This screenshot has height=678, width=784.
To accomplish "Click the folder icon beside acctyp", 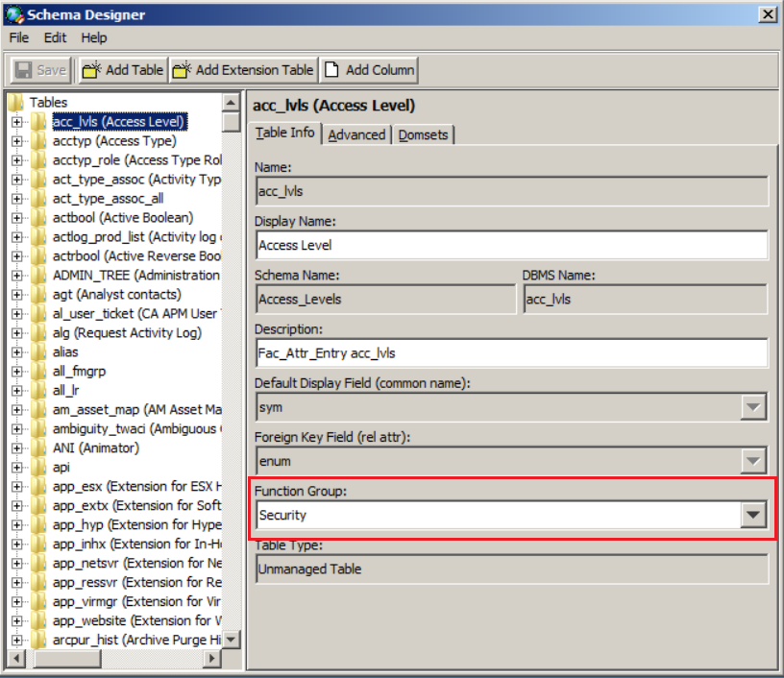I will coord(38,141).
